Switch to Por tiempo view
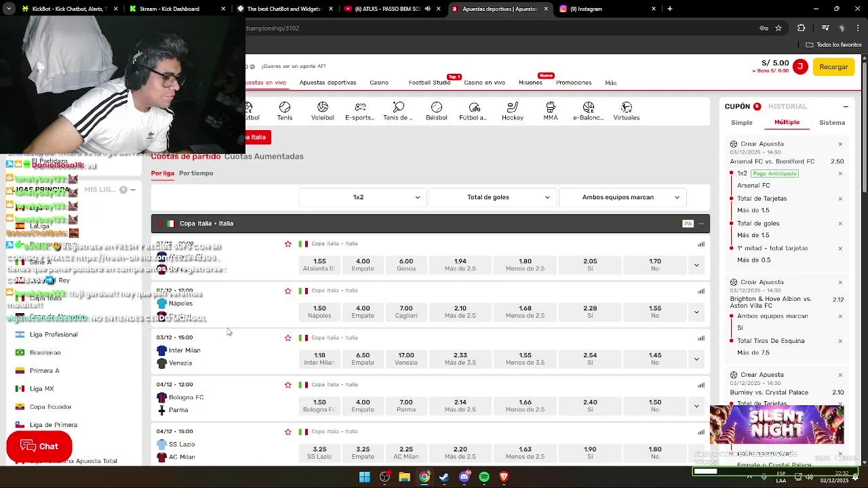Viewport: 868px width, 488px height. point(196,174)
